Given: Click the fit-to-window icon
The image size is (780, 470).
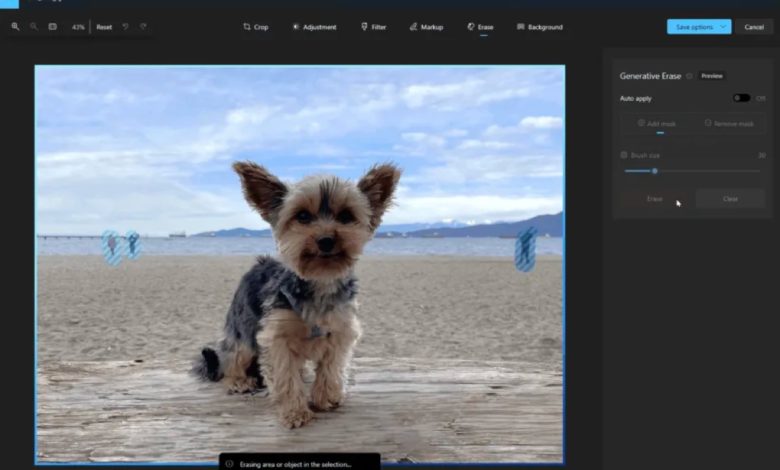Looking at the screenshot, I should click(x=52, y=27).
